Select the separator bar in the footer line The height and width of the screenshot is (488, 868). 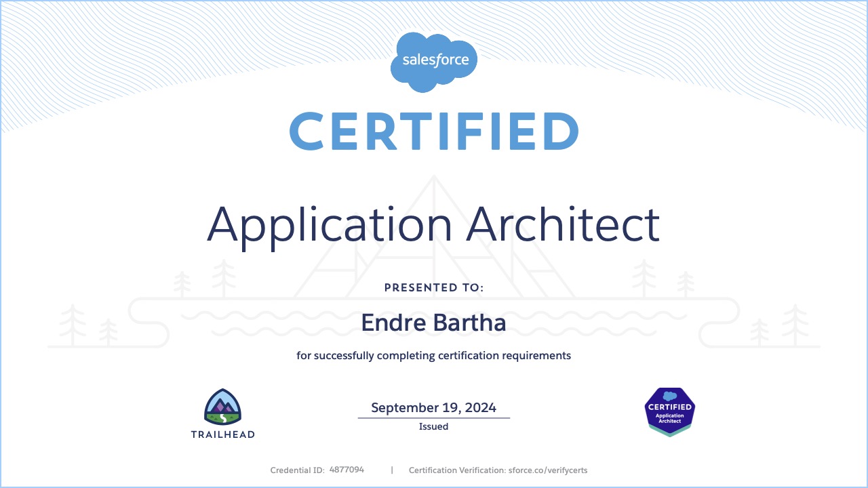392,469
